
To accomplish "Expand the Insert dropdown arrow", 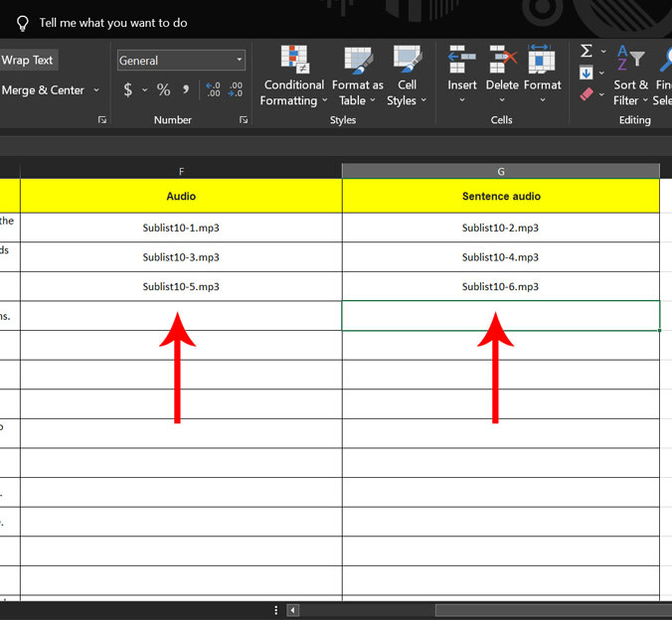I will [462, 100].
